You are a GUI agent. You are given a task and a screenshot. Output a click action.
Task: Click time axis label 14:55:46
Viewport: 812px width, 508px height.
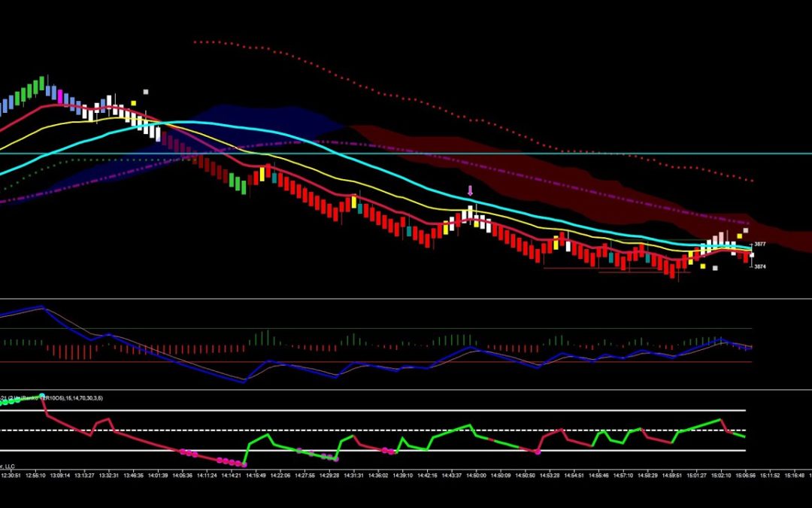(598, 475)
